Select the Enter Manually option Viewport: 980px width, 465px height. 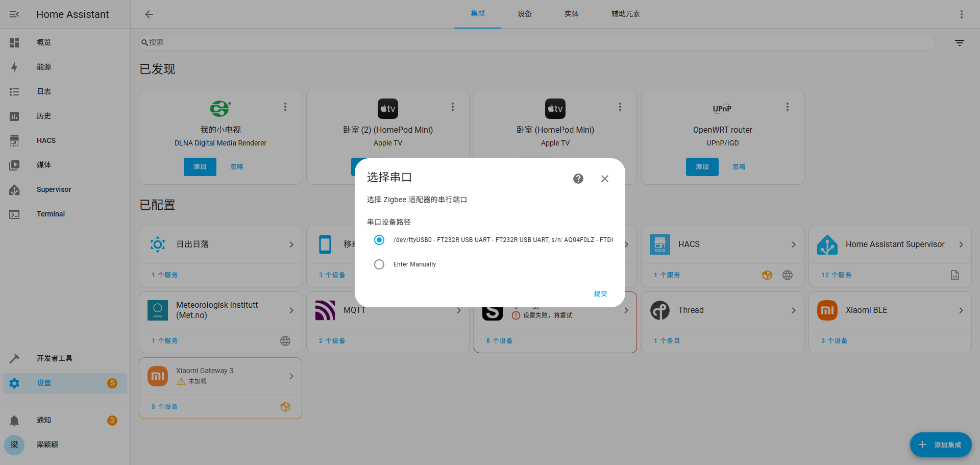pyautogui.click(x=379, y=264)
